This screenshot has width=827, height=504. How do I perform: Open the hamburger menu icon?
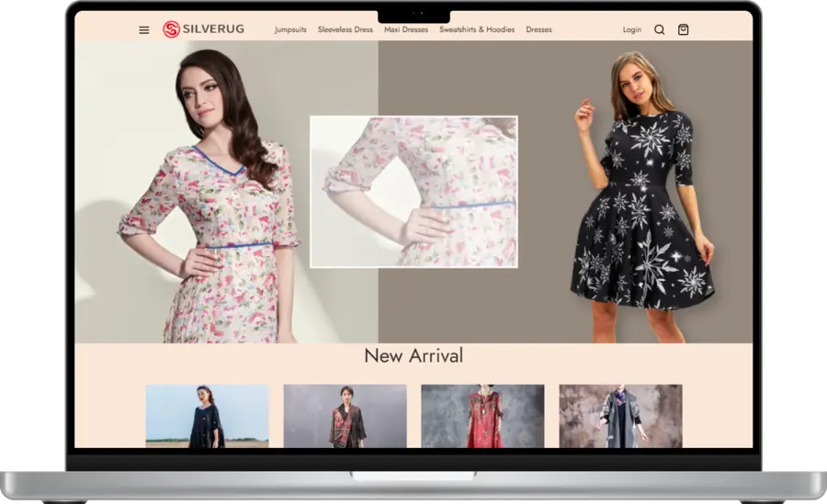144,30
